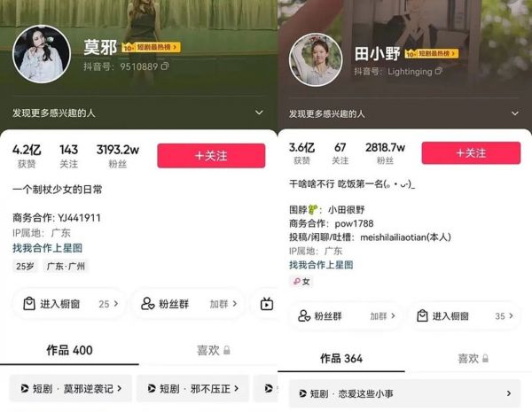Open 找我合作上星图 link on 田小野's profile
This screenshot has width=532, height=412.
click(x=321, y=265)
